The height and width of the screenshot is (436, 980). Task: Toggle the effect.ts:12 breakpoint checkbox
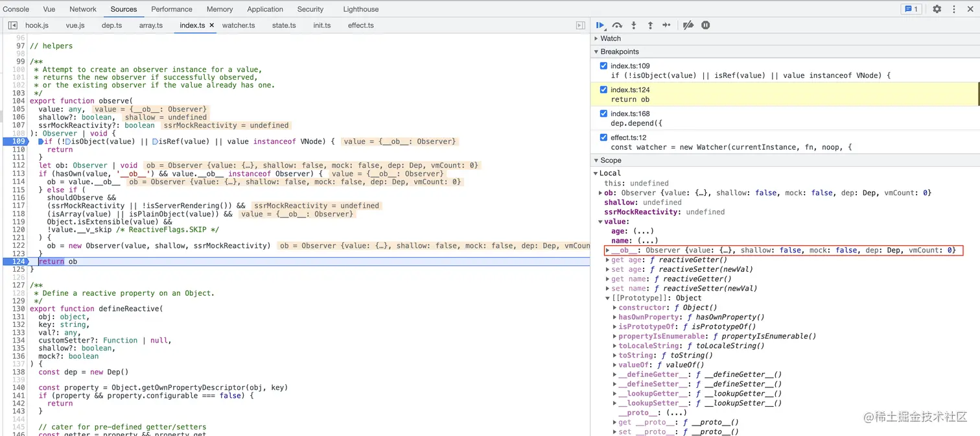(x=604, y=138)
